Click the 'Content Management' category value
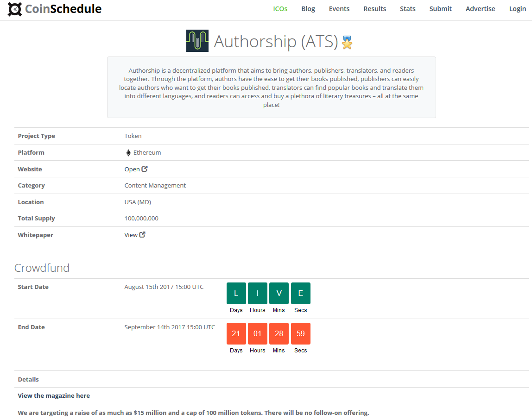Screen dimensions: 532x420 point(155,185)
